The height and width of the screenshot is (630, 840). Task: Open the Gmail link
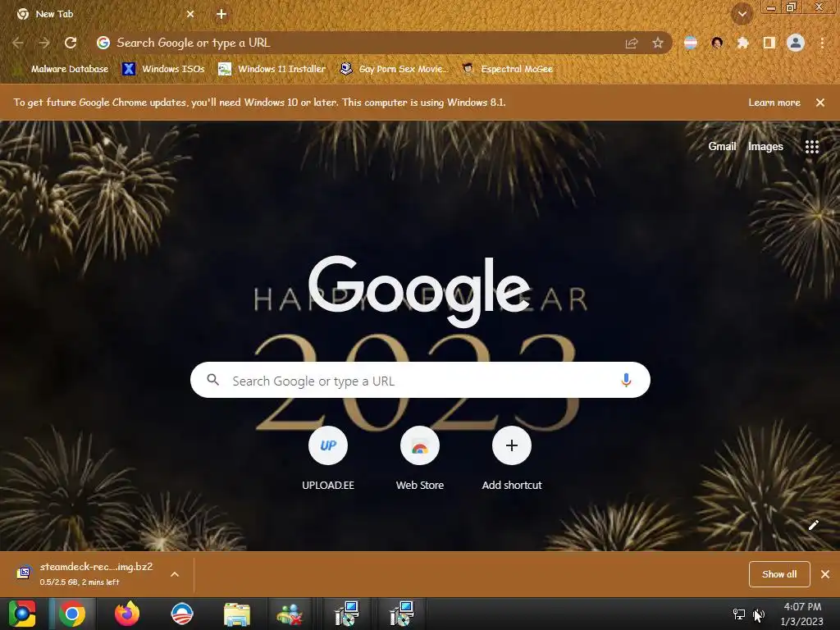point(722,146)
